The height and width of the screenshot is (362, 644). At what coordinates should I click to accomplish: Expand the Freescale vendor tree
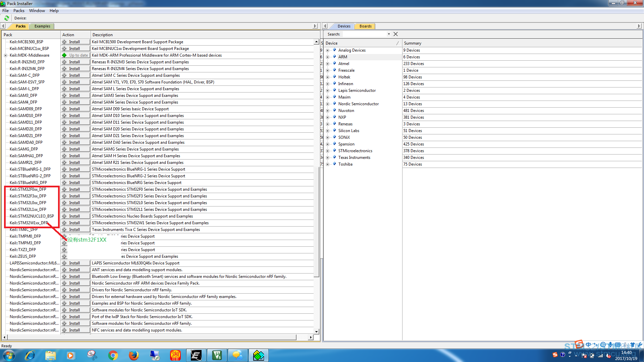328,70
